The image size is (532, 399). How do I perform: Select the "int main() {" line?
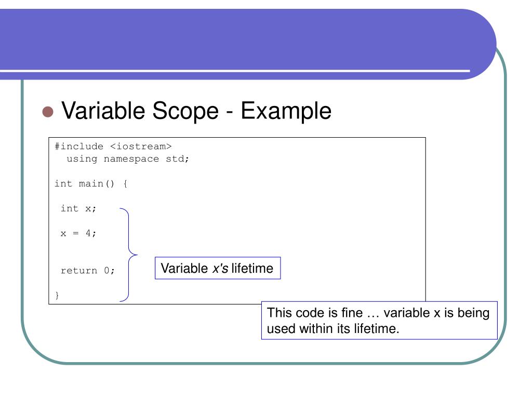pyautogui.click(x=91, y=183)
